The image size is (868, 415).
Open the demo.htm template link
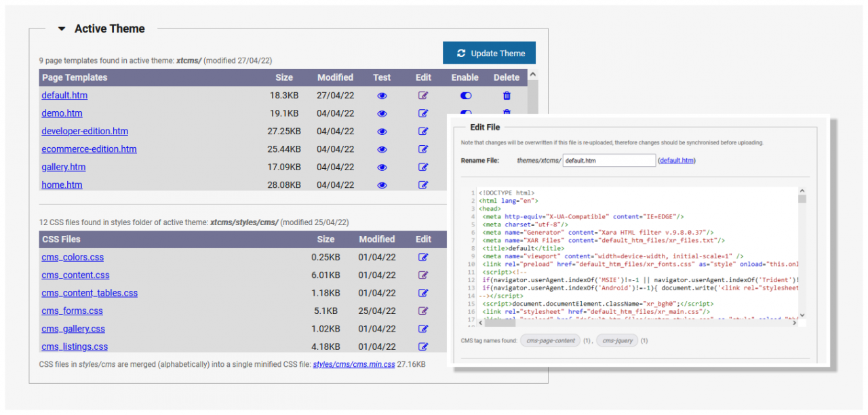(x=62, y=114)
